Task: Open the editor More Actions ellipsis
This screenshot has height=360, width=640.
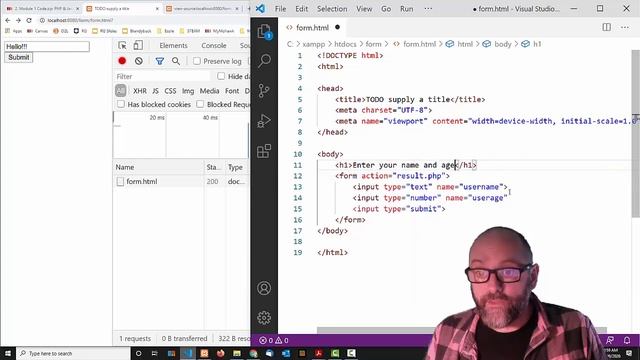Action: tap(625, 27)
